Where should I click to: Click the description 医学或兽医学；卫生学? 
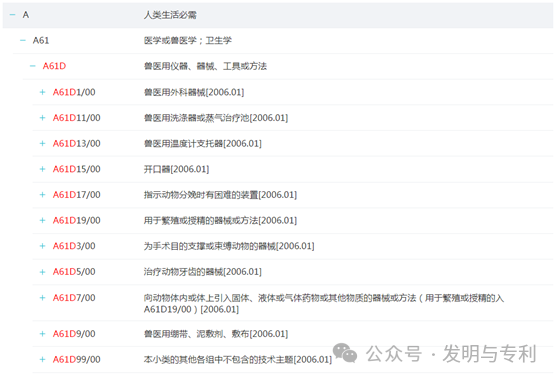click(x=188, y=41)
